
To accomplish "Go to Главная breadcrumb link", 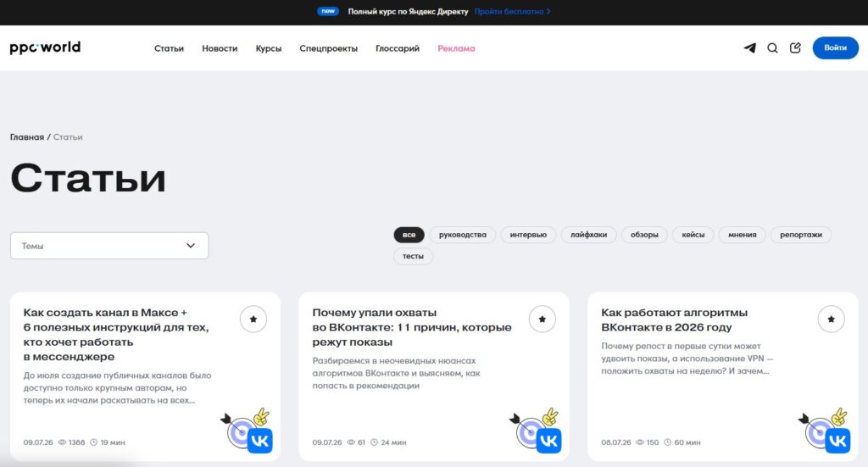I will (27, 137).
